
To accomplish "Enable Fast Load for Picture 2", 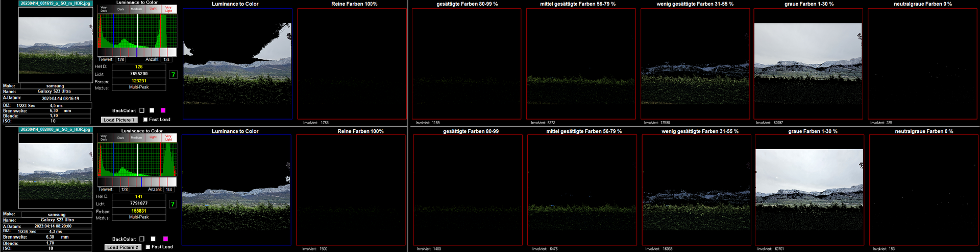I will 148,247.
